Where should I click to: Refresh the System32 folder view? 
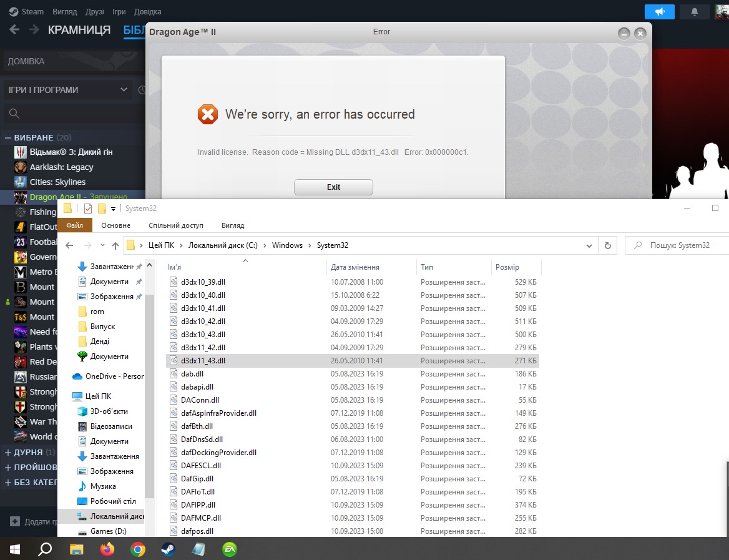coord(607,245)
